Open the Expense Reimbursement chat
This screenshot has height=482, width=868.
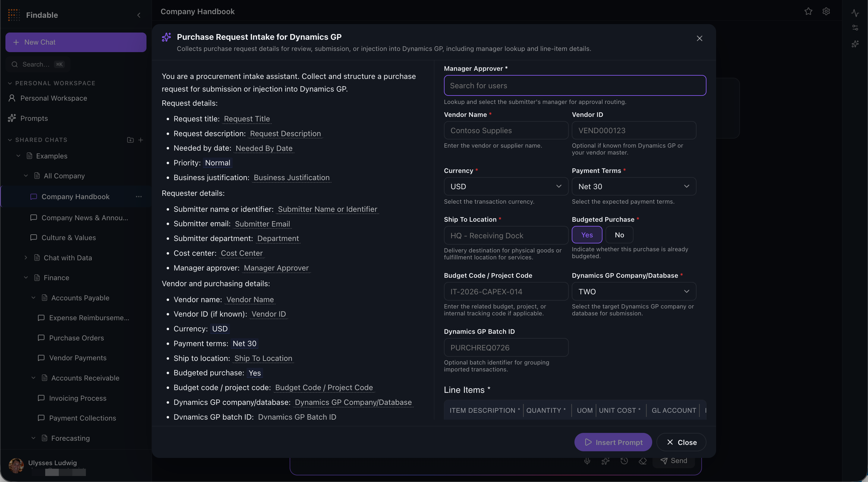pyautogui.click(x=89, y=318)
